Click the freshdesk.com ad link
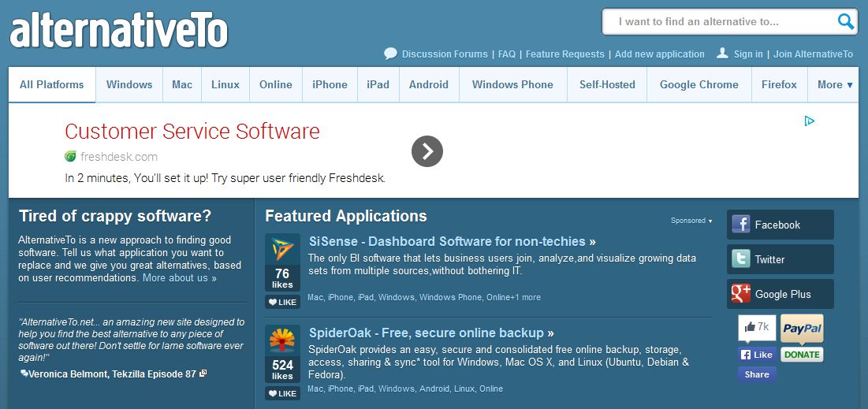 (x=118, y=157)
